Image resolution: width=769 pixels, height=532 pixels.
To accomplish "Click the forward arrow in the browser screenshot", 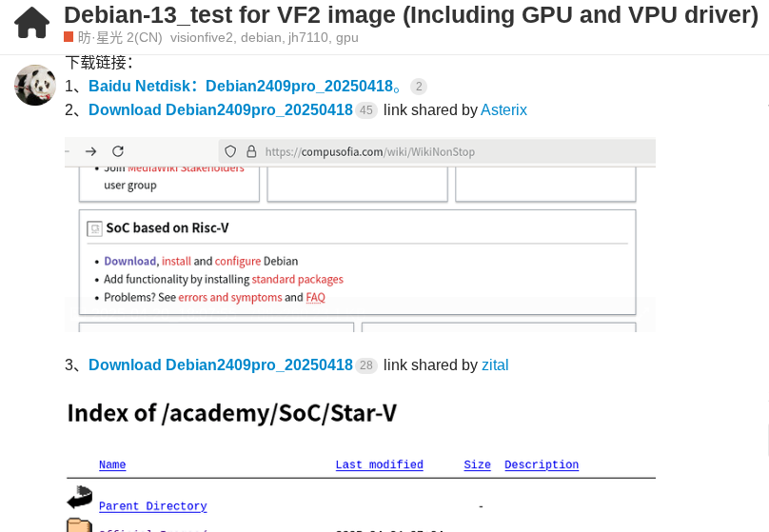I will pyautogui.click(x=90, y=151).
